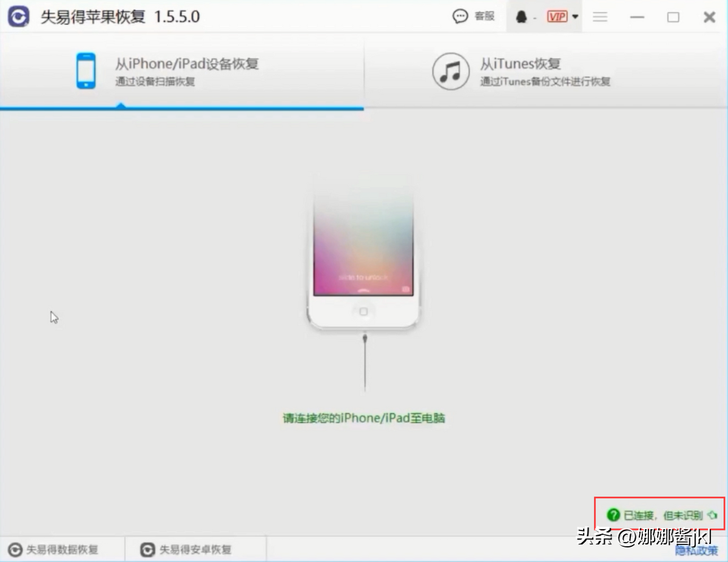Minimize the recovery window
Image resolution: width=728 pixels, height=562 pixels.
[637, 17]
